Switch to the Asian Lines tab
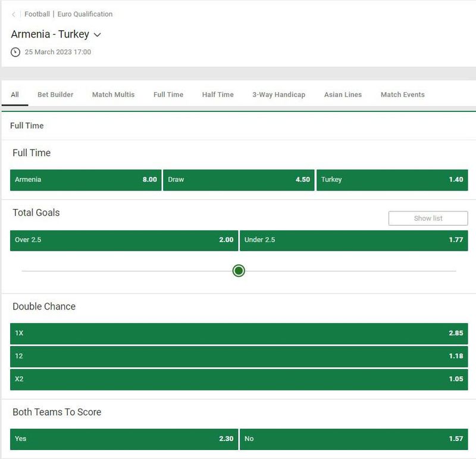The height and width of the screenshot is (459, 476). click(343, 95)
